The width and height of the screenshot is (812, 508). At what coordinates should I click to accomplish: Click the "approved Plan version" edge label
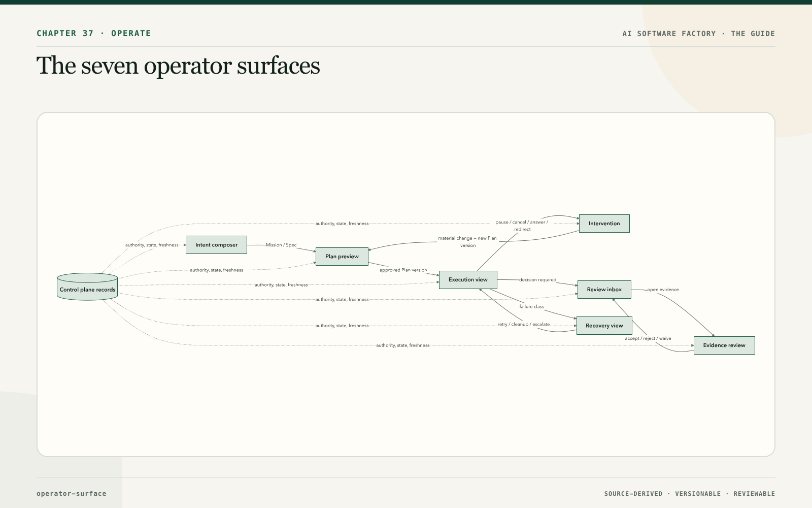point(403,270)
